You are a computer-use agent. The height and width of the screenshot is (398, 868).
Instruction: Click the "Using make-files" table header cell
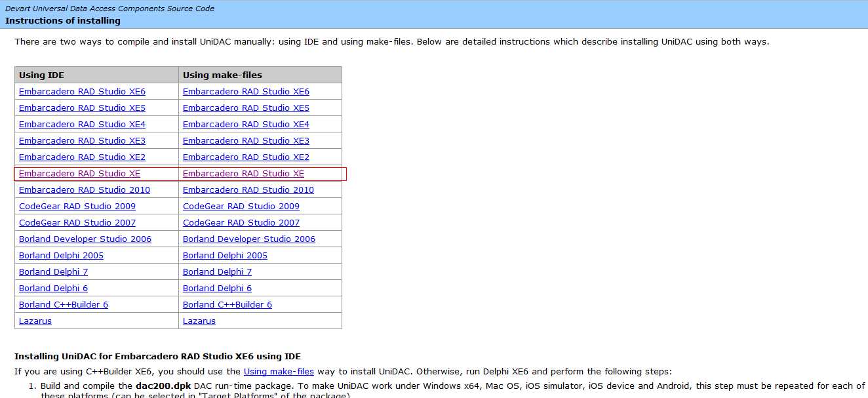click(260, 75)
